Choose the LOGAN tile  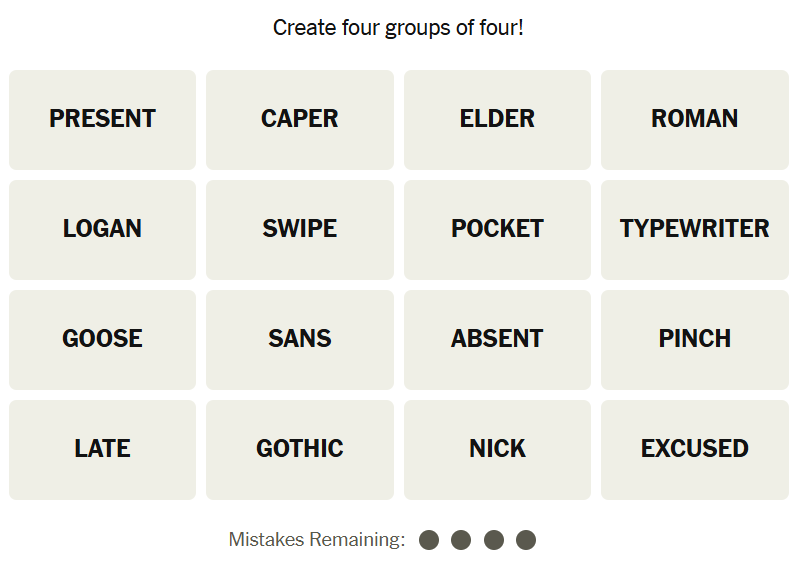pos(102,229)
